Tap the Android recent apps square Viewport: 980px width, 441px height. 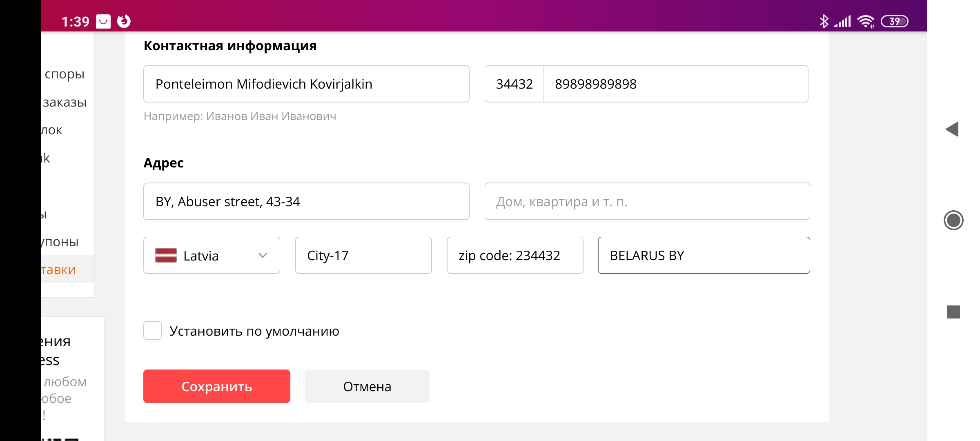[x=953, y=312]
